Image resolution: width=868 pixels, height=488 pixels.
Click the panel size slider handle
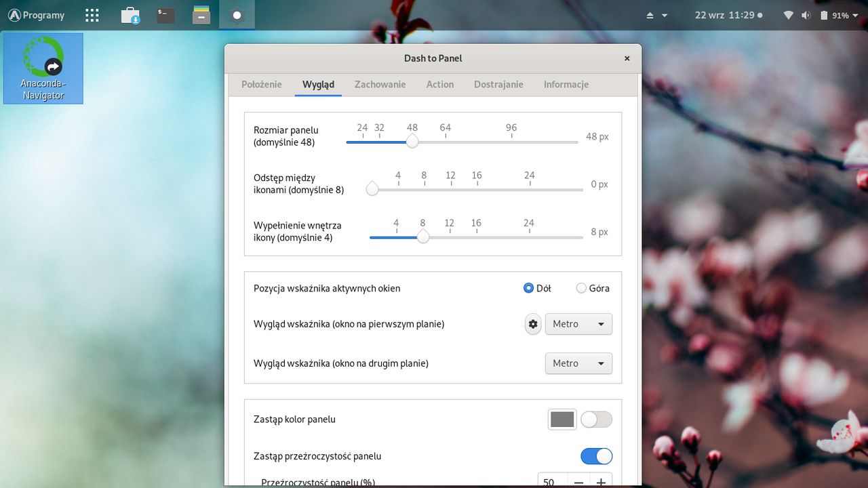pos(412,142)
